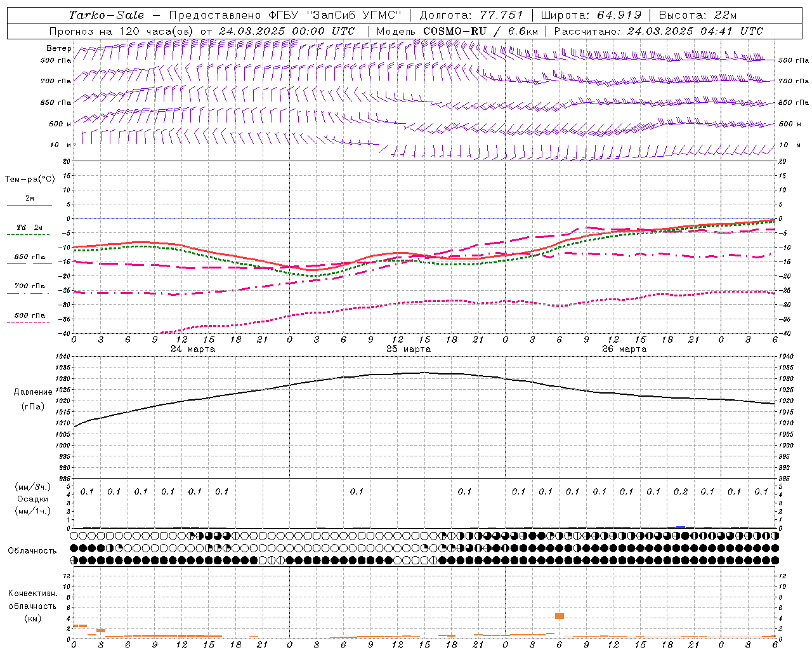Click the "Осадки" precipitation label

pyautogui.click(x=33, y=499)
